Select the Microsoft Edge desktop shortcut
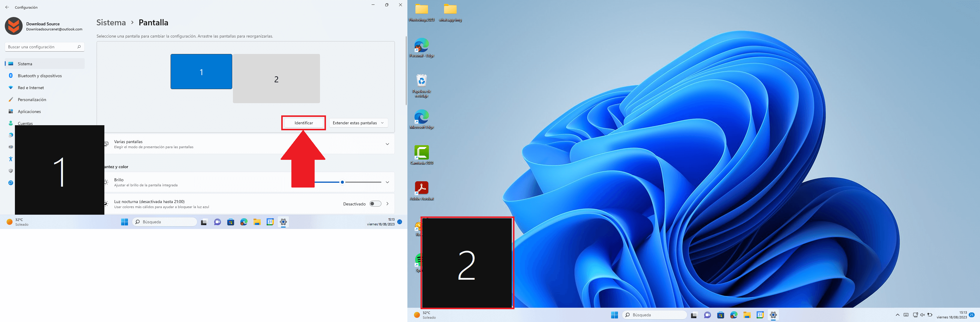The width and height of the screenshot is (980, 322). 421,119
